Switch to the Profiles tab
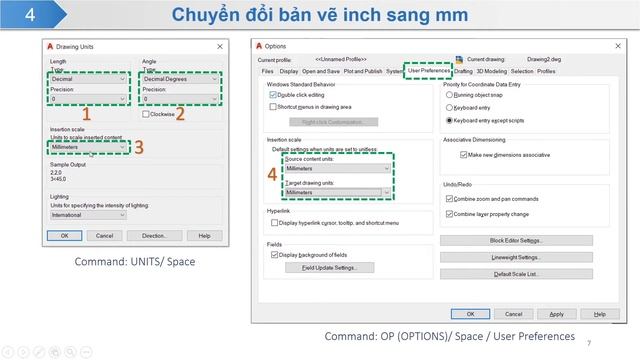The height and width of the screenshot is (360, 640). pos(546,71)
